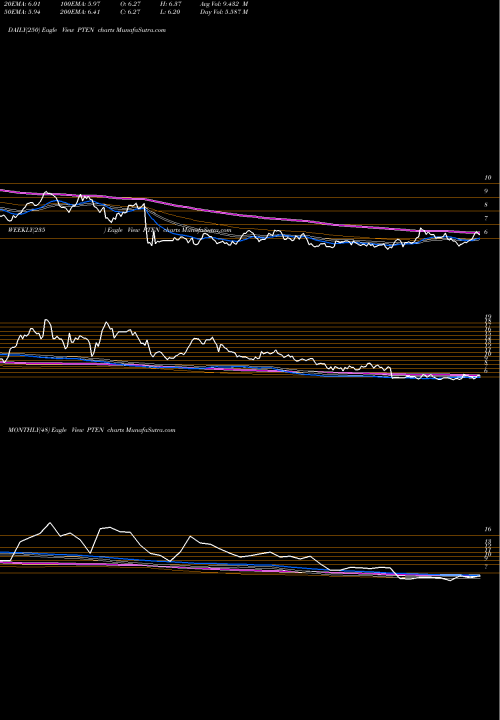Viewport: 500px width, 720px height.
Task: Click the Day Vol reading
Action: click(x=224, y=12)
